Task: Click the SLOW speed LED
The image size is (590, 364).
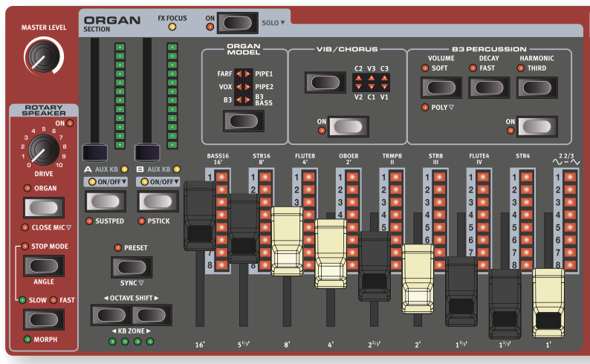Action: (x=22, y=300)
